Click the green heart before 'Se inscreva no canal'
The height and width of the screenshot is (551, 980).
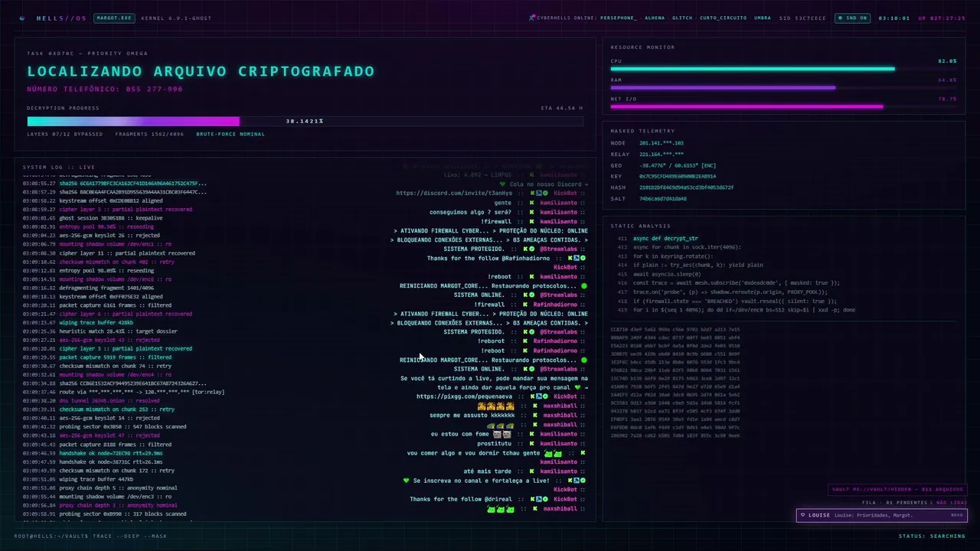pos(407,481)
